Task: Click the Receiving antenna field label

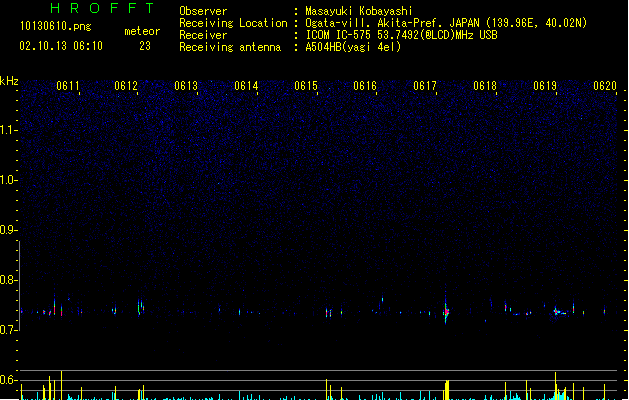Action: point(230,47)
